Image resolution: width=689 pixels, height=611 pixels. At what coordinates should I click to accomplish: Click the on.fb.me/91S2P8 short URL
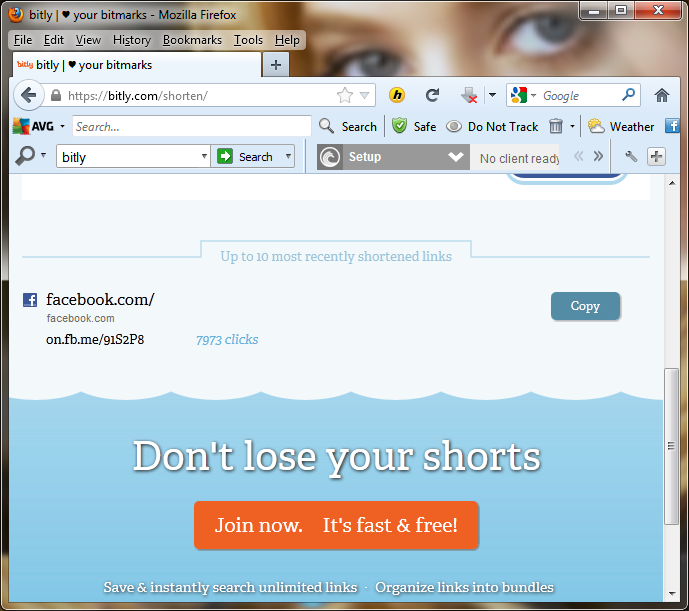click(x=95, y=339)
